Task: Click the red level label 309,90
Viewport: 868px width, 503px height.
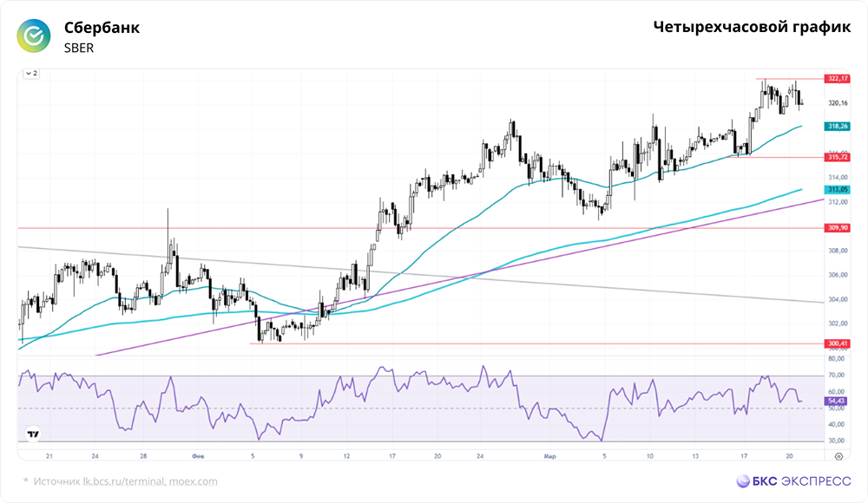Action: [838, 227]
